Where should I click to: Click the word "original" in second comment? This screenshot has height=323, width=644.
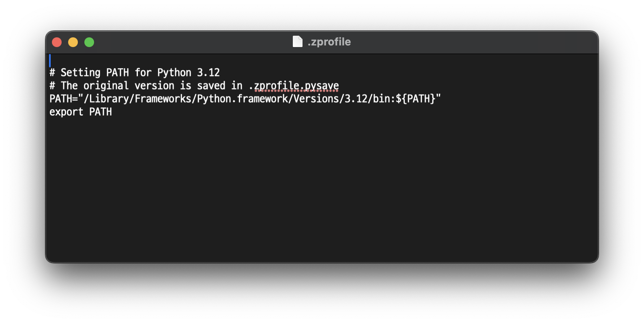click(106, 86)
